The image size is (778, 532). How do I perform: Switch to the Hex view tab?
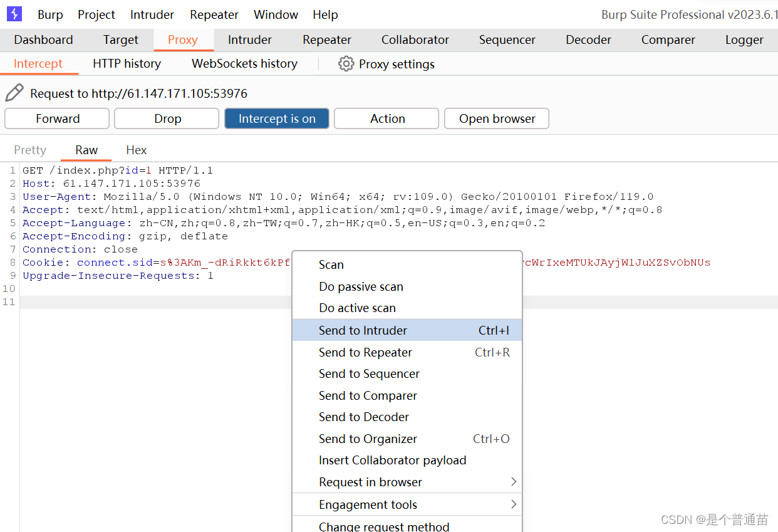(x=137, y=150)
